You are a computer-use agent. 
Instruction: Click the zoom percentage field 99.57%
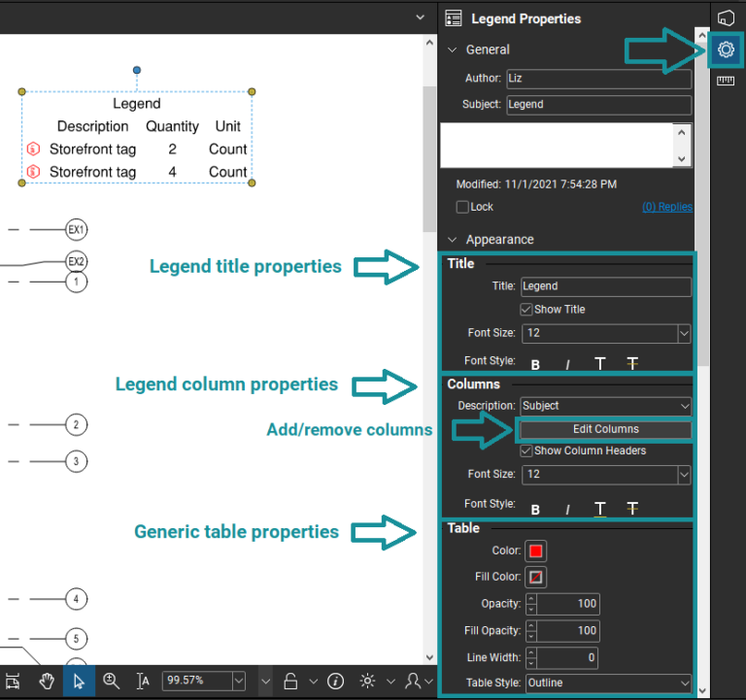pos(197,681)
